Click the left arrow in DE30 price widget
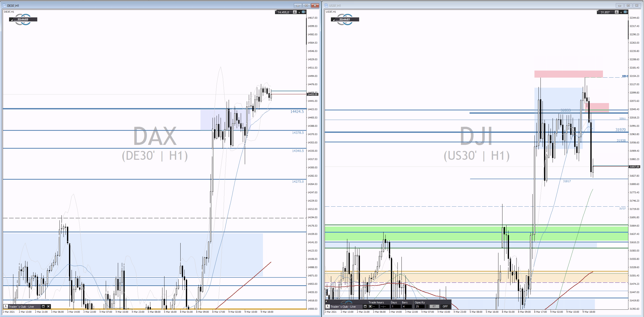Image resolution: width=644 pixels, height=317 pixels. click(299, 12)
